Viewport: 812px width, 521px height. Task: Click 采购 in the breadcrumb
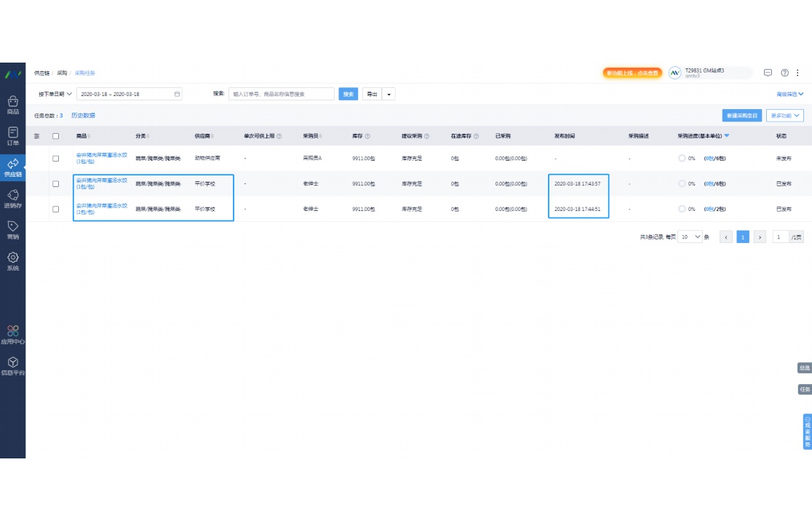[x=62, y=73]
